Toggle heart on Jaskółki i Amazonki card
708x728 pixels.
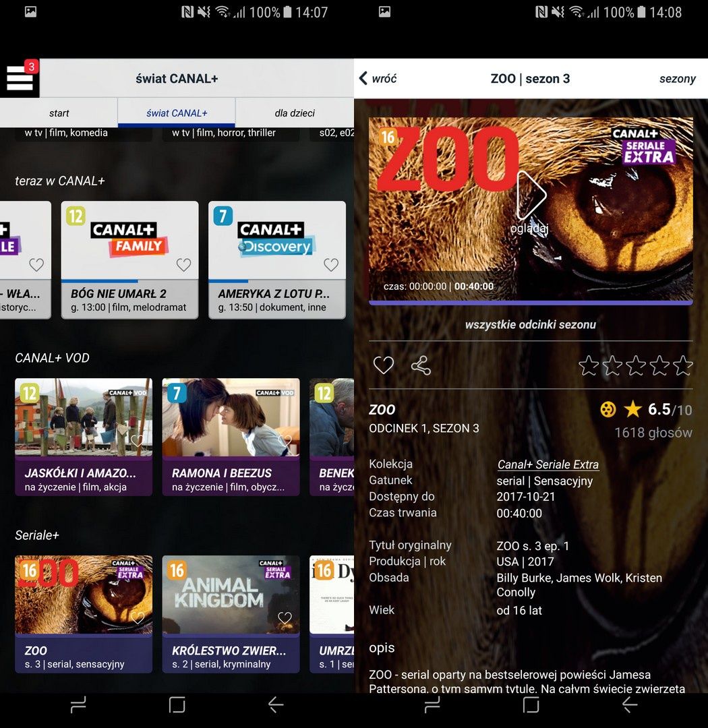click(137, 441)
